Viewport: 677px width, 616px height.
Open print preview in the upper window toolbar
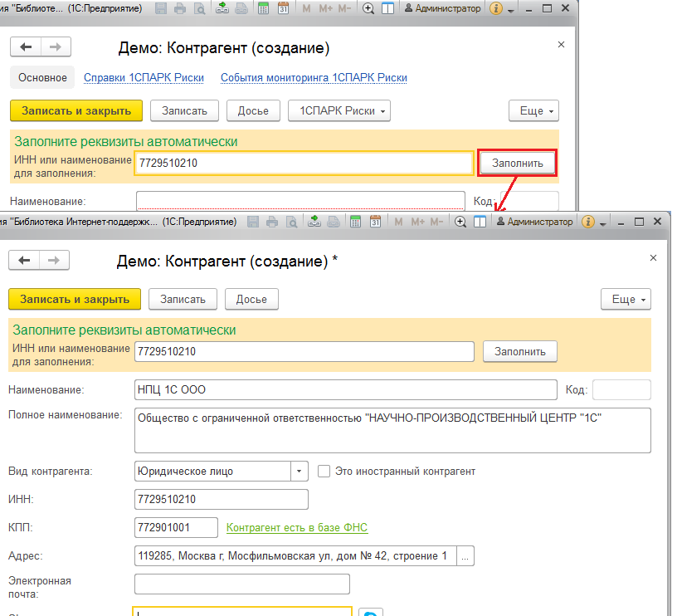click(199, 8)
